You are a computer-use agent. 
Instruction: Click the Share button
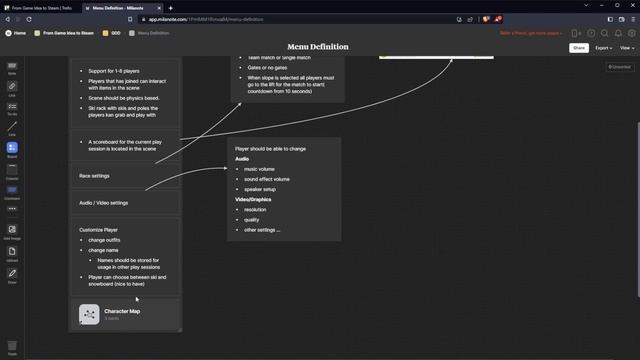pyautogui.click(x=579, y=48)
